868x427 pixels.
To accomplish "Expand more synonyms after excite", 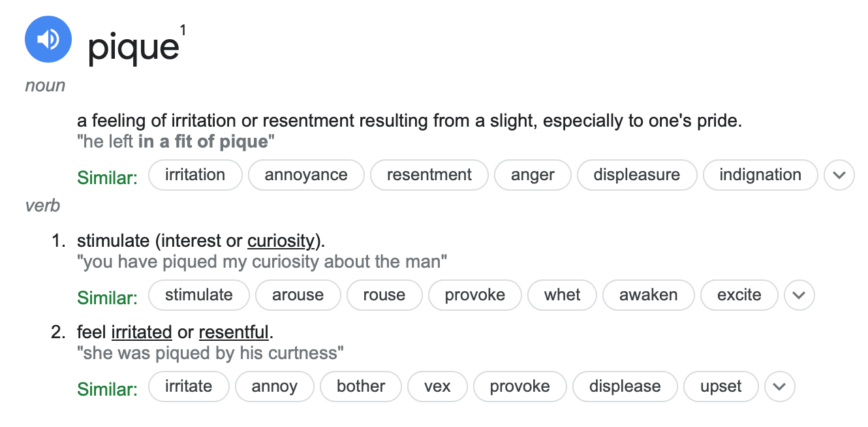I will pos(799,295).
